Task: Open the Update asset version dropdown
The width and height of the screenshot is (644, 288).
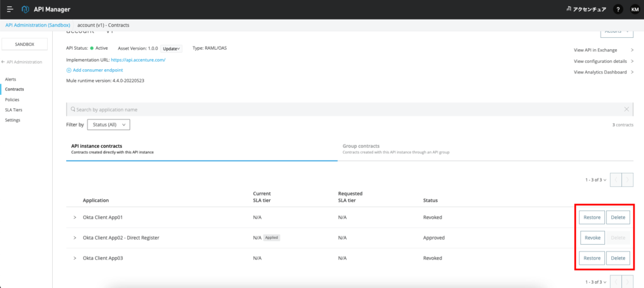Action: [x=170, y=48]
